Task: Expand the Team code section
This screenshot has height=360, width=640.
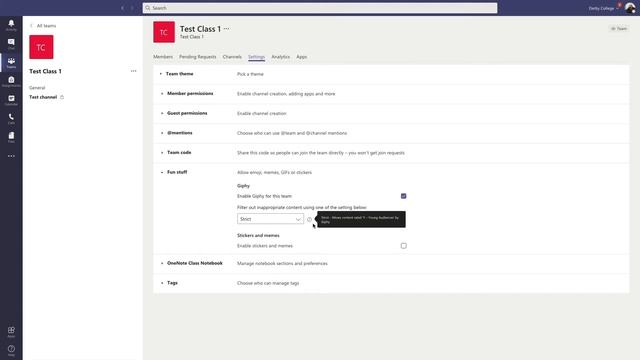Action: coord(162,153)
